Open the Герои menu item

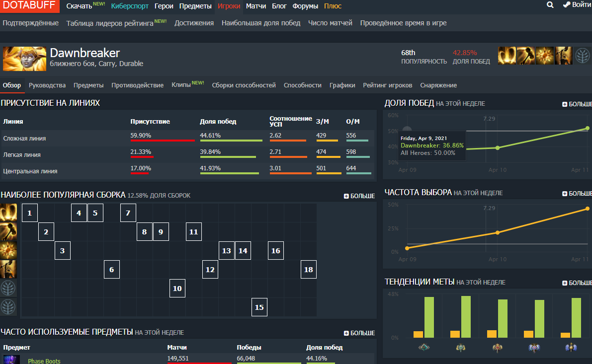(164, 6)
